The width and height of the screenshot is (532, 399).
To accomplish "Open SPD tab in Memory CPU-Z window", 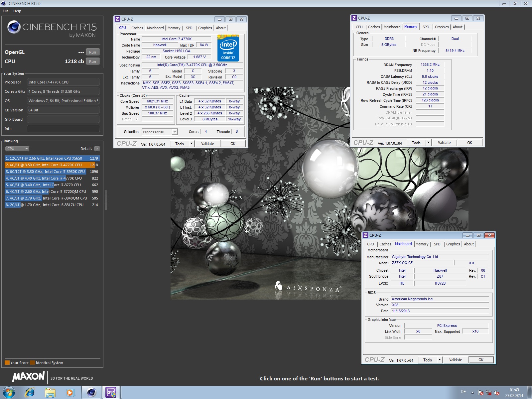I will click(426, 27).
